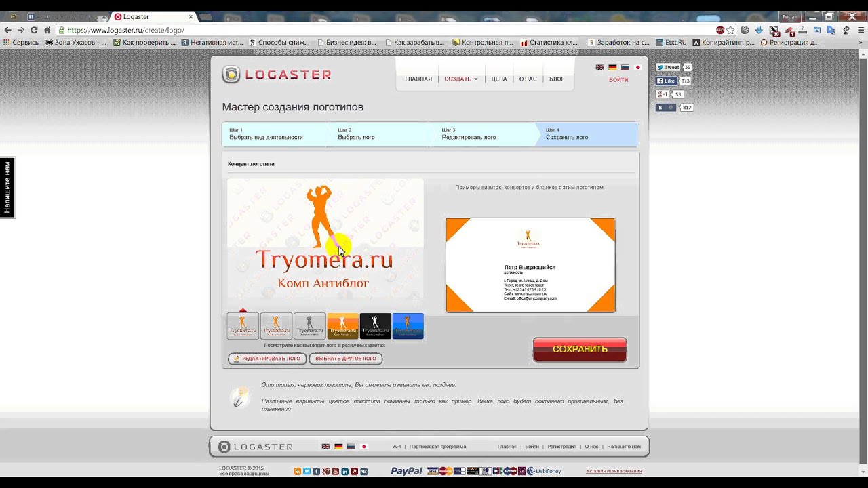Open the Pinterest icon in footer
Screen dimensions: 868x488
pos(354,471)
